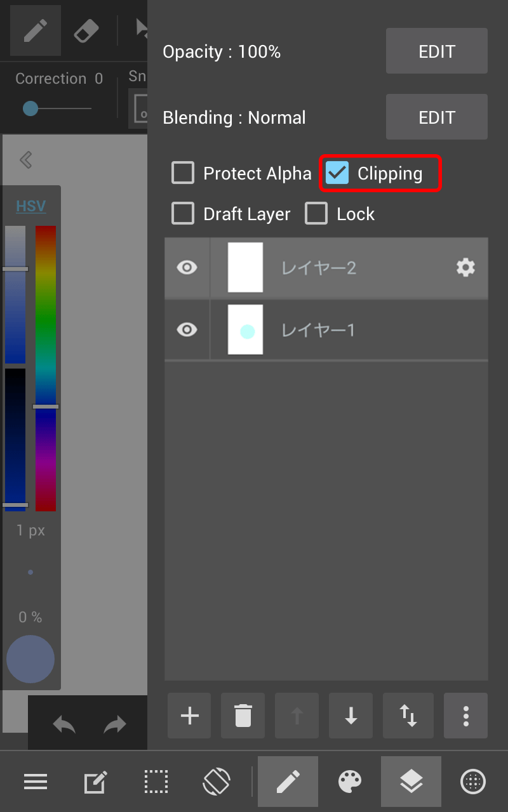Viewport: 508px width, 812px height.
Task: Switch to the HSV color mode
Action: tap(30, 206)
